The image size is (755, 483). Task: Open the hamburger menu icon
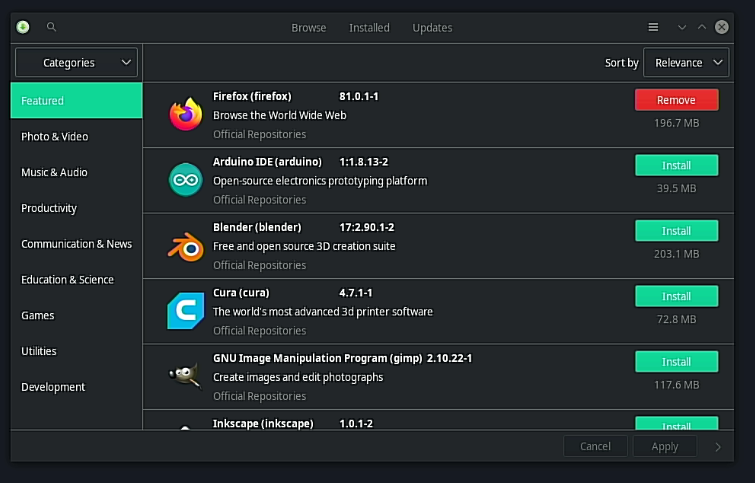(653, 28)
